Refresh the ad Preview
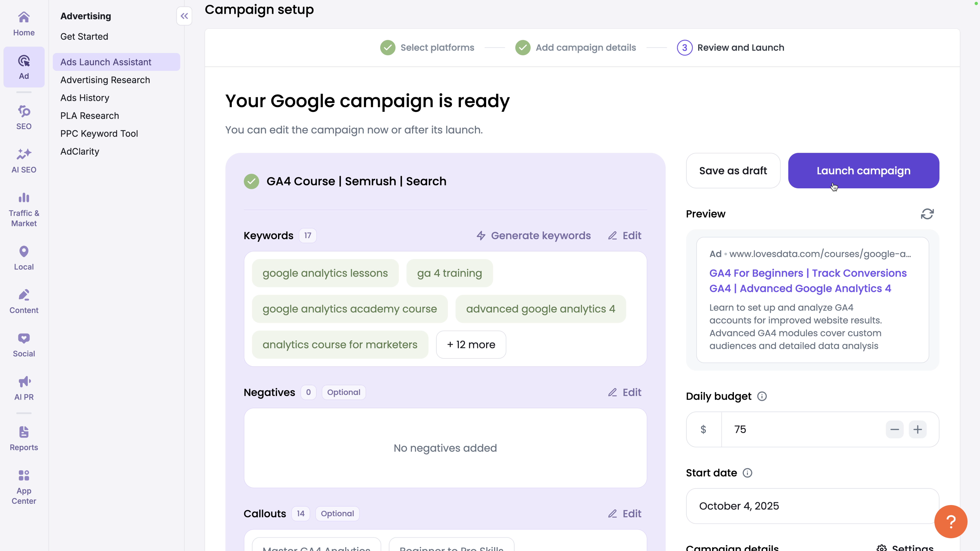 click(x=927, y=214)
